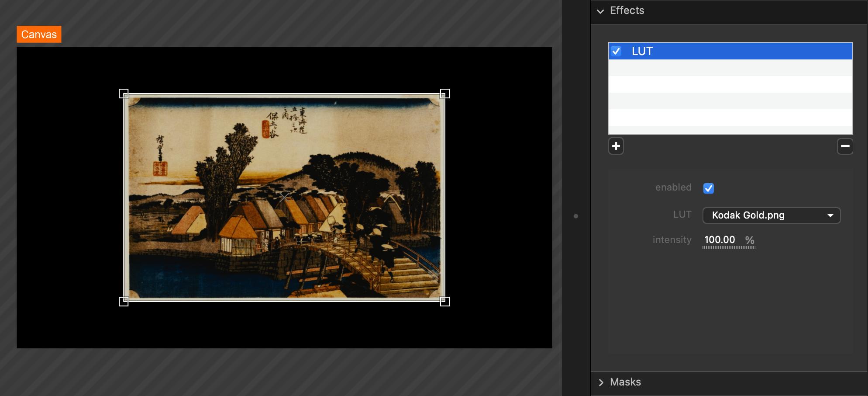The image size is (868, 396).
Task: Collapse the Effects section chevron
Action: [600, 11]
